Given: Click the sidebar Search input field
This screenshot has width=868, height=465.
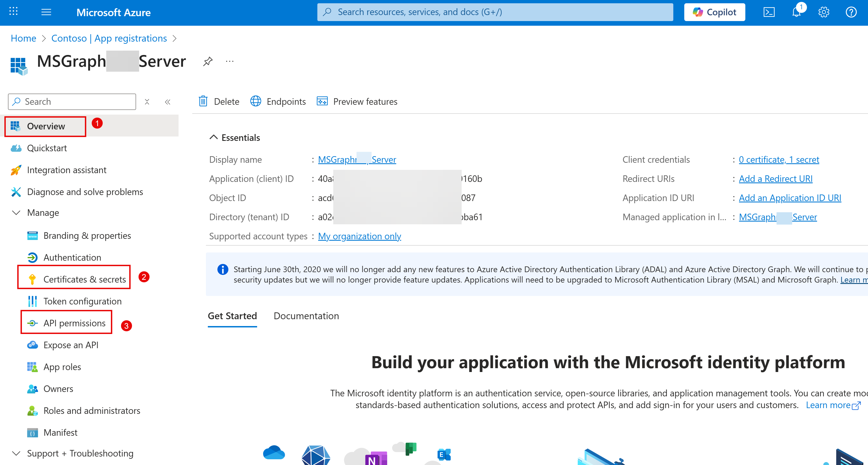Looking at the screenshot, I should (x=72, y=101).
